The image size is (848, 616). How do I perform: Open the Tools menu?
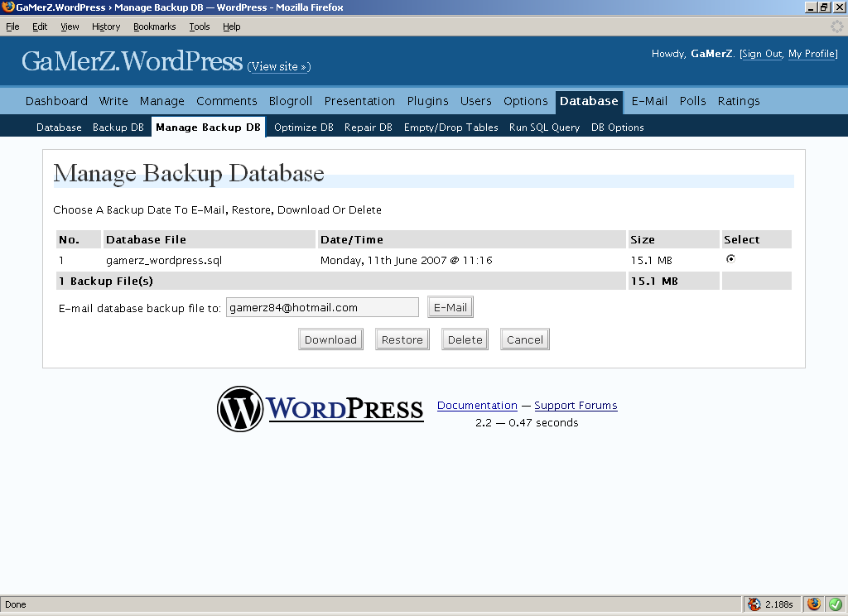[200, 26]
